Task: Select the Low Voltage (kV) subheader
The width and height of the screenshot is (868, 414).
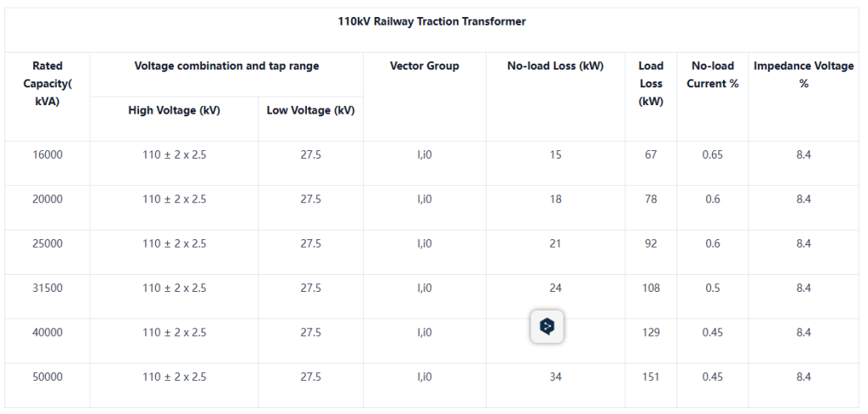Action: [x=310, y=110]
